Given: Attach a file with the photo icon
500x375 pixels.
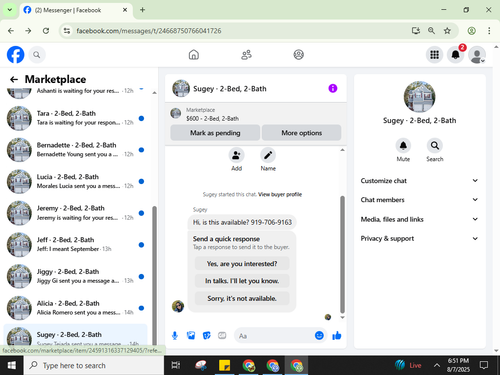Looking at the screenshot, I should (191, 336).
